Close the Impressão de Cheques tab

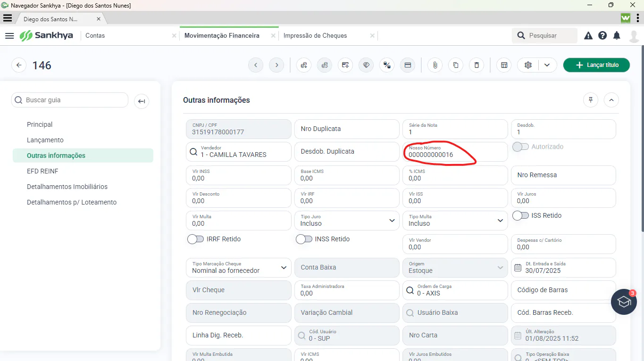[372, 35]
